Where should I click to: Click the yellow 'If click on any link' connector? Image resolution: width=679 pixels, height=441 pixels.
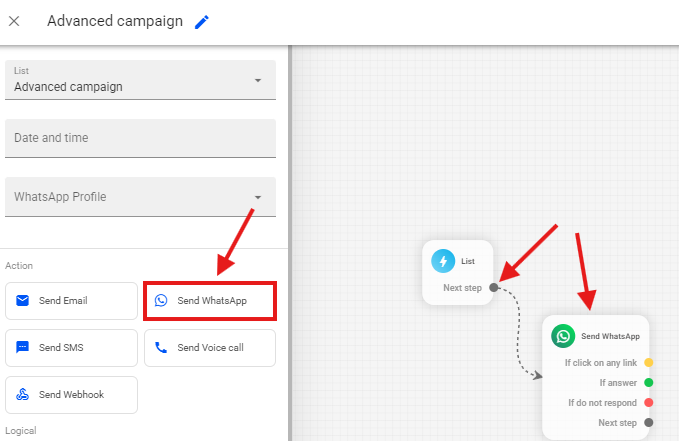pyautogui.click(x=649, y=362)
